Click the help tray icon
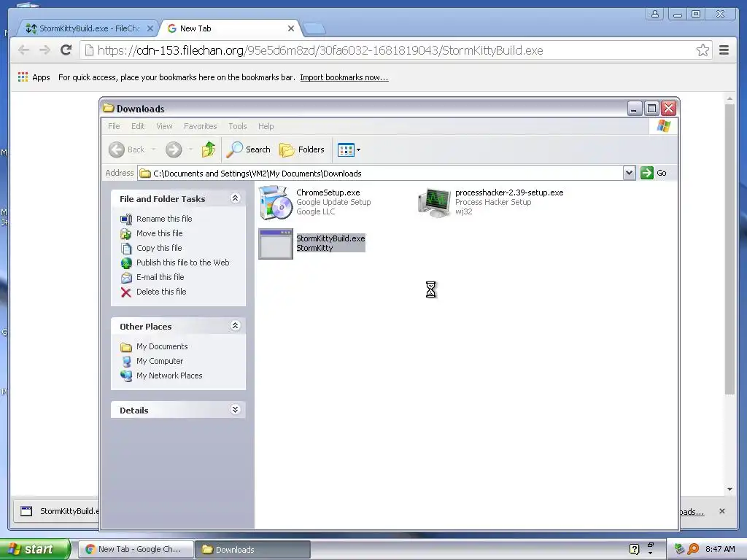This screenshot has height=560, width=747. pyautogui.click(x=634, y=549)
